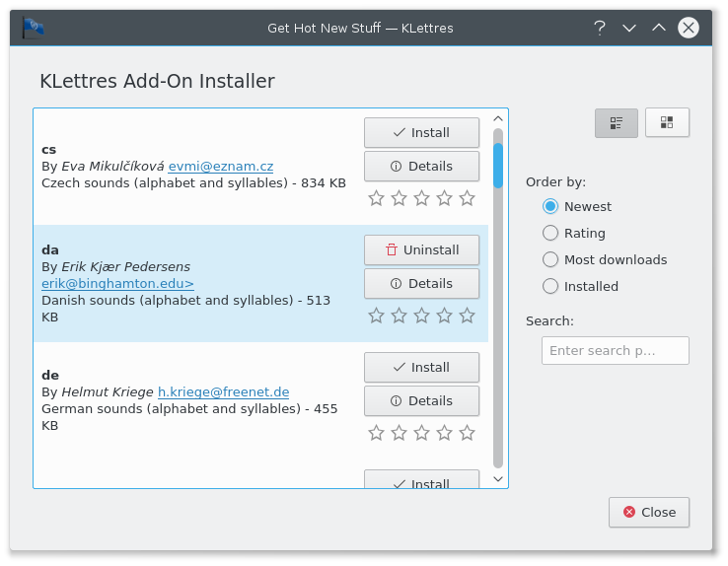Click the blue scrollbar handle

498,166
